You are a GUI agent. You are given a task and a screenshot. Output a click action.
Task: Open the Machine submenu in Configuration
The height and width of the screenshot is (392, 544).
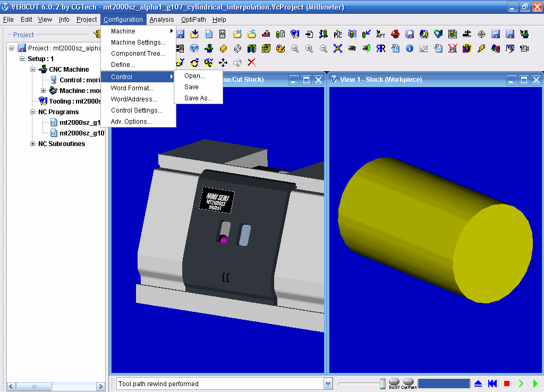(x=139, y=31)
